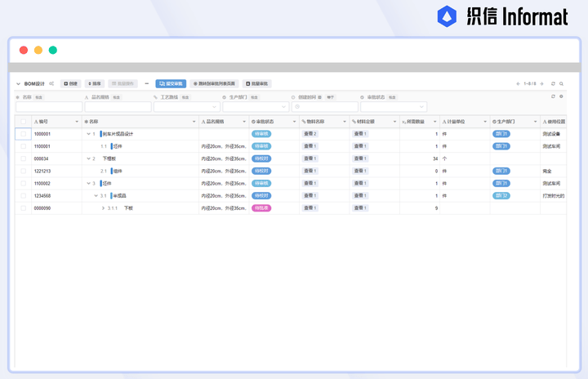Collapse tree node 3.1 半成品
The height and width of the screenshot is (379, 588).
96,196
